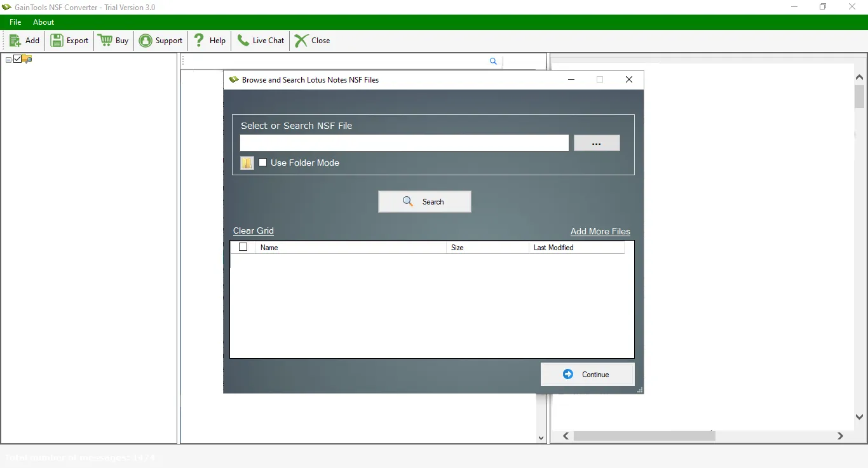The image size is (868, 468).
Task: Open the About menu
Action: (x=44, y=22)
